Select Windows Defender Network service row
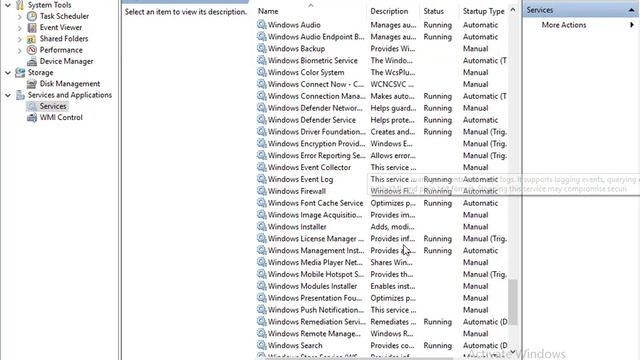 click(382, 108)
